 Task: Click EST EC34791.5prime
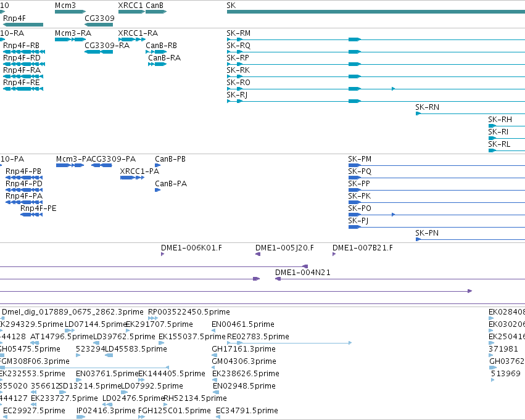point(218,418)
